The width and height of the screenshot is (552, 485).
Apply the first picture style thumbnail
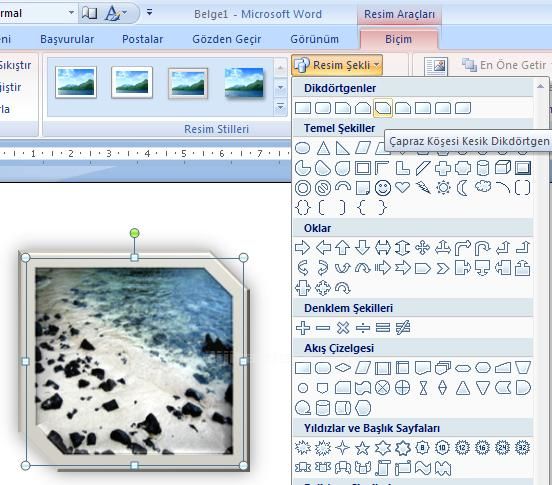(x=76, y=82)
